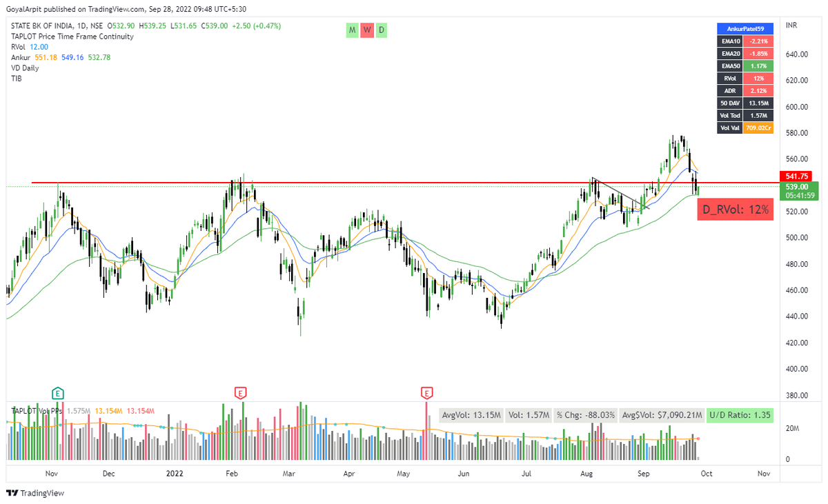The height and width of the screenshot is (504, 828).
Task: Click the 420.00 price axis label
Action: pyautogui.click(x=796, y=343)
